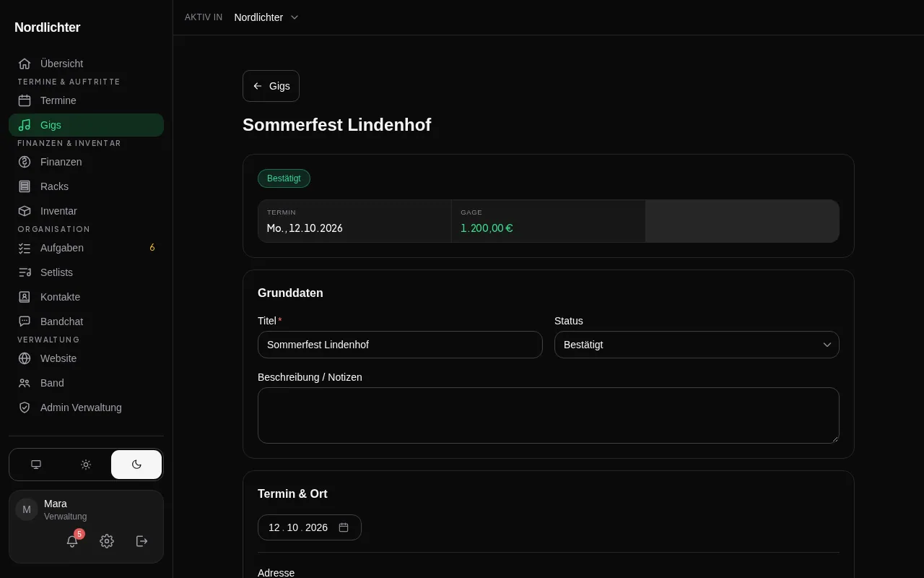
Task: Click the back to Gigs button
Action: pyautogui.click(x=271, y=86)
